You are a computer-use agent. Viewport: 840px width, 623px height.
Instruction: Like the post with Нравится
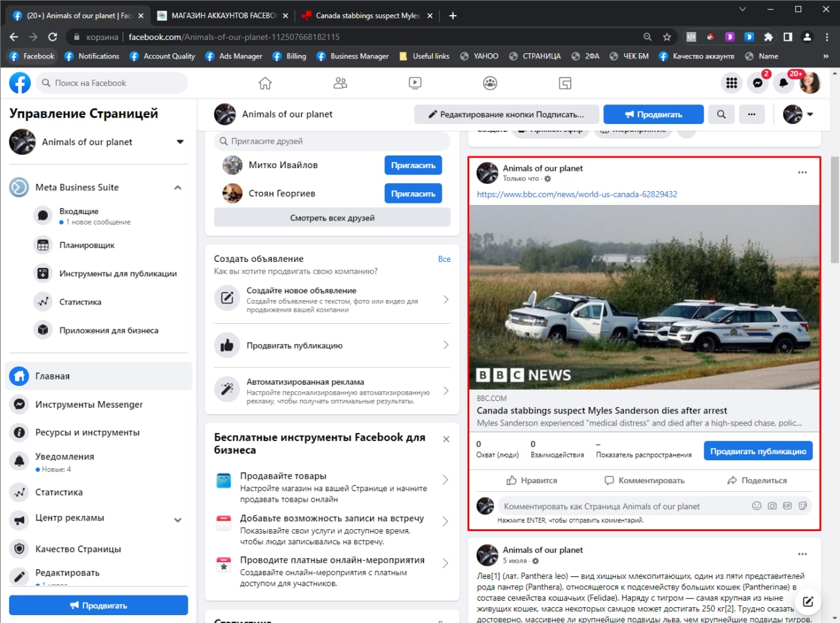click(532, 481)
